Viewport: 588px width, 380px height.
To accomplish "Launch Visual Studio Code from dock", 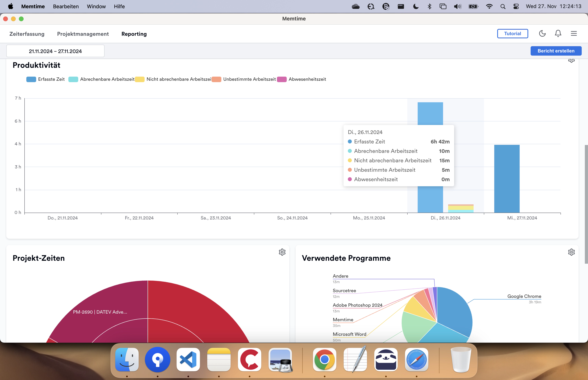I will pyautogui.click(x=188, y=360).
